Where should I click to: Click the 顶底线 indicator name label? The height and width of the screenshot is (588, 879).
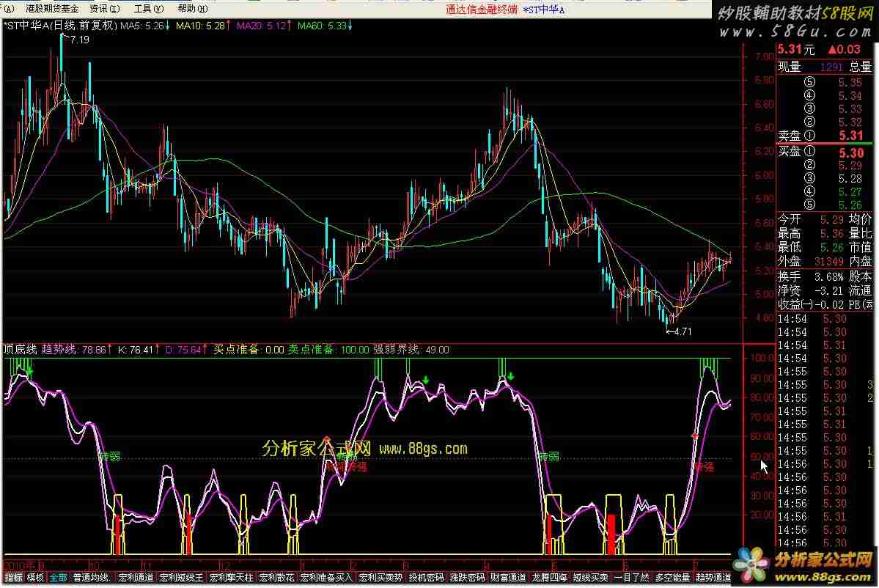coord(20,350)
